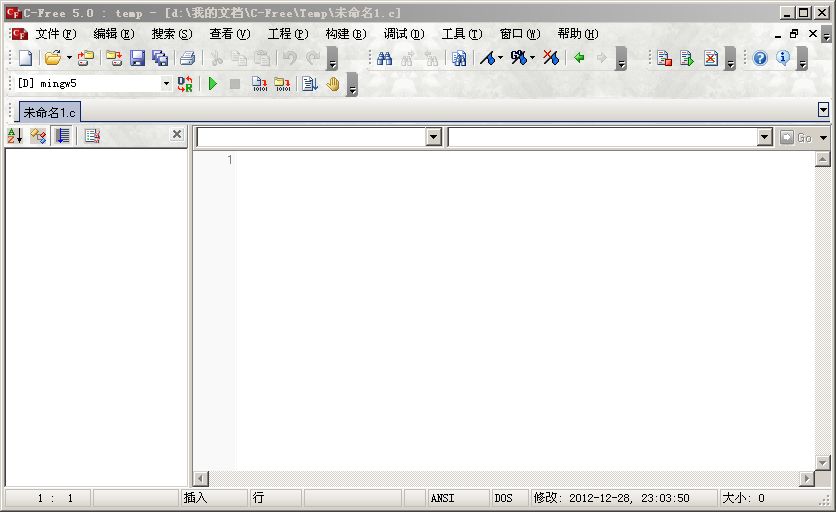The width and height of the screenshot is (836, 512).
Task: Click the blue info bubble icon
Action: (x=783, y=58)
